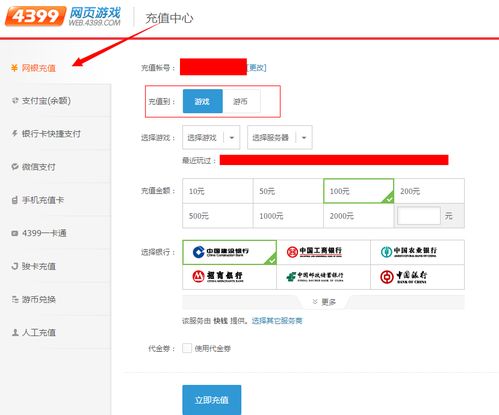Image resolution: width=499 pixels, height=415 pixels.
Task: Click the Alipay icon beside 支付宝(余额)
Action: 15,100
